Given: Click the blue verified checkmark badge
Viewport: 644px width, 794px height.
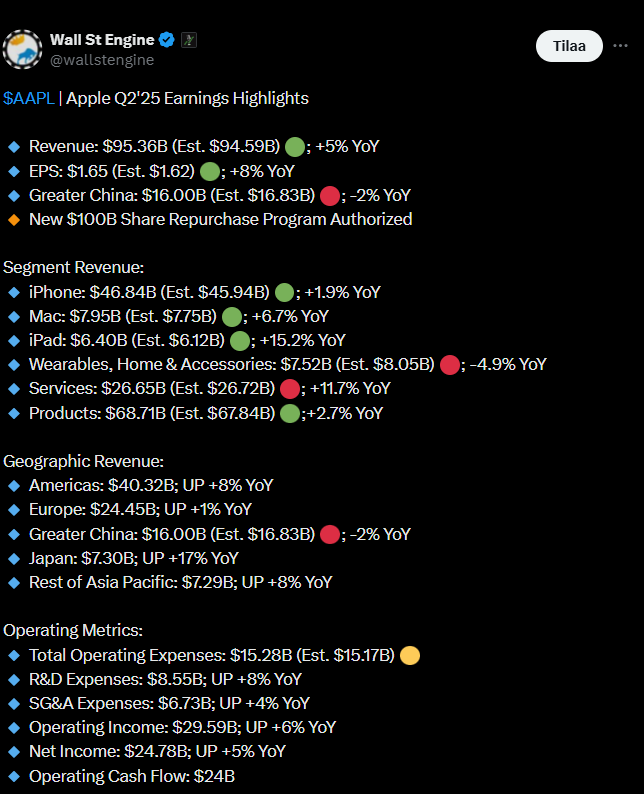Looking at the screenshot, I should point(168,40).
